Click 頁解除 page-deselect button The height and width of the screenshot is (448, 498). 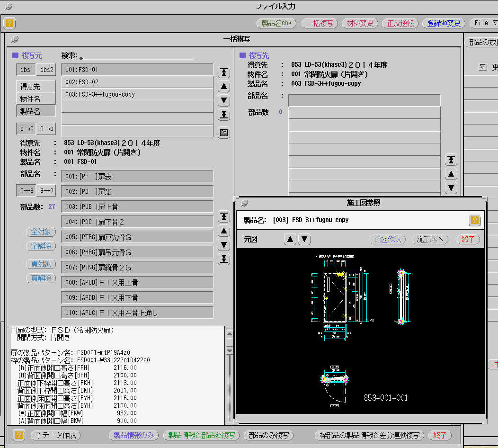click(41, 278)
